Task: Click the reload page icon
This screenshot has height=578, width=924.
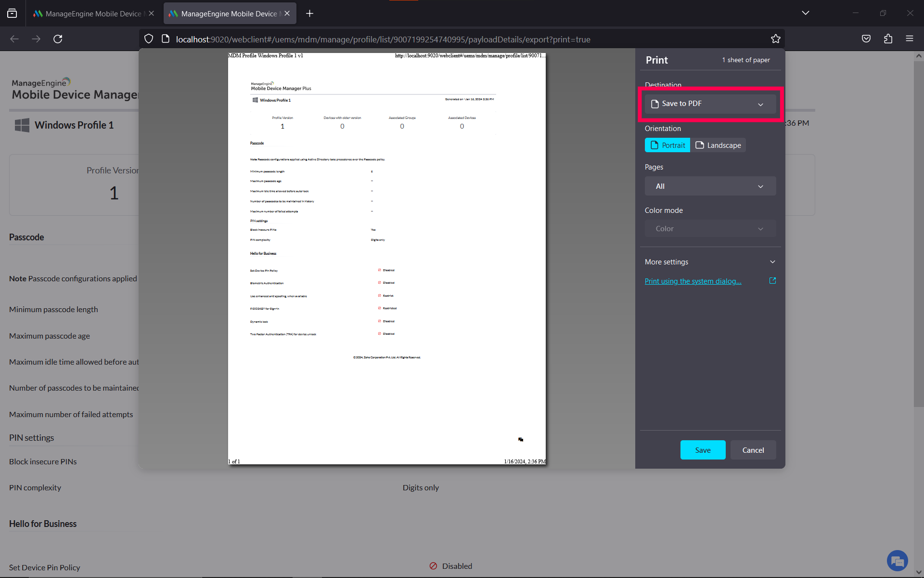Action: (58, 39)
